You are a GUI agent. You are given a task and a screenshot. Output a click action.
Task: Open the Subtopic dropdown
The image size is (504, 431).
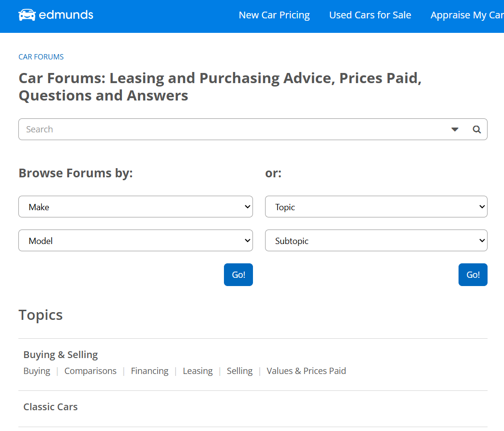[376, 240]
